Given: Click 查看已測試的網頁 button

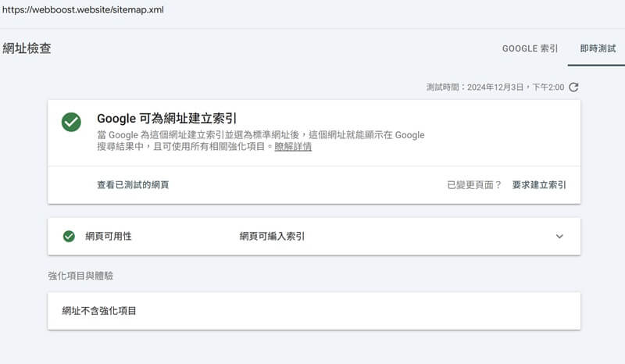Looking at the screenshot, I should pyautogui.click(x=133, y=185).
